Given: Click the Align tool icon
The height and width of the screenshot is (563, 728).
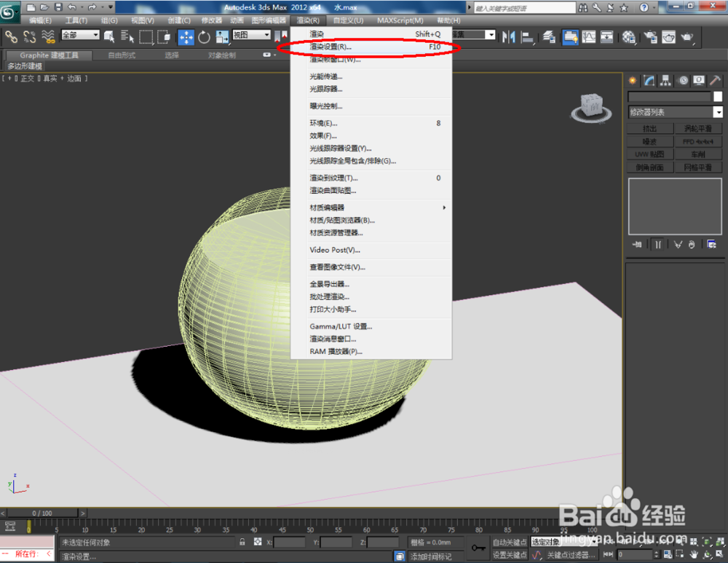Looking at the screenshot, I should pos(527,36).
